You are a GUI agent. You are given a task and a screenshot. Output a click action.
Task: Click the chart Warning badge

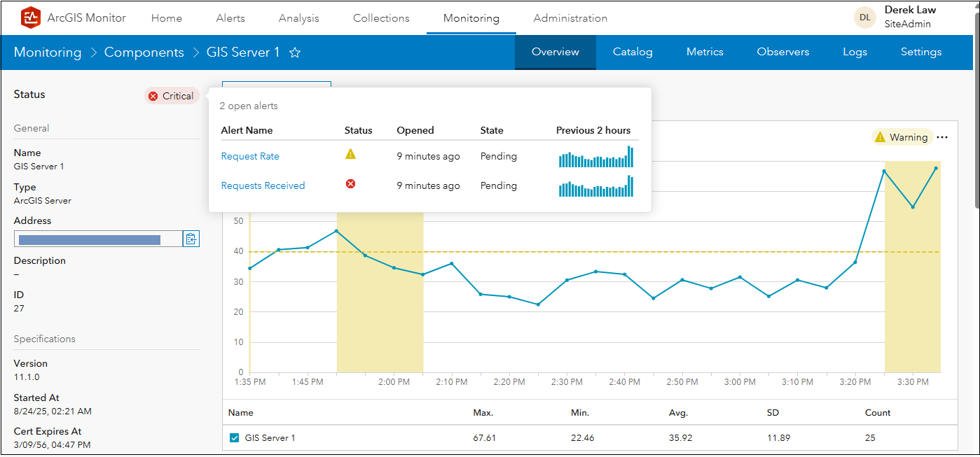(902, 137)
